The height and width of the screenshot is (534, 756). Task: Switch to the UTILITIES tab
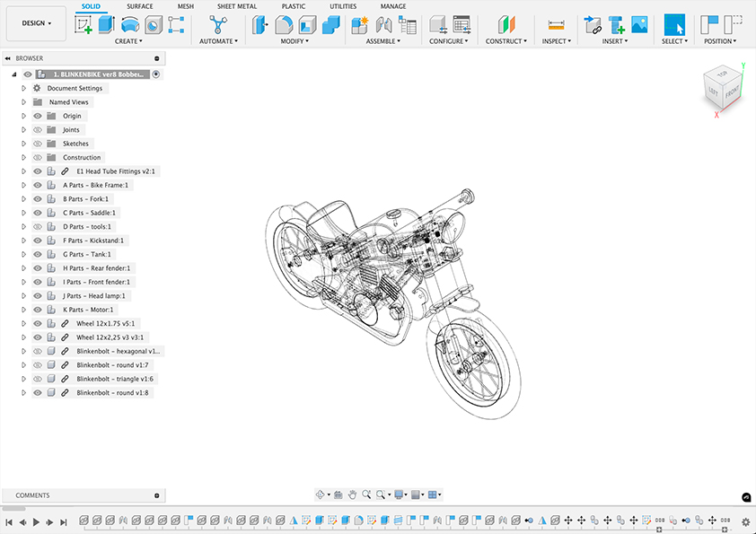343,6
